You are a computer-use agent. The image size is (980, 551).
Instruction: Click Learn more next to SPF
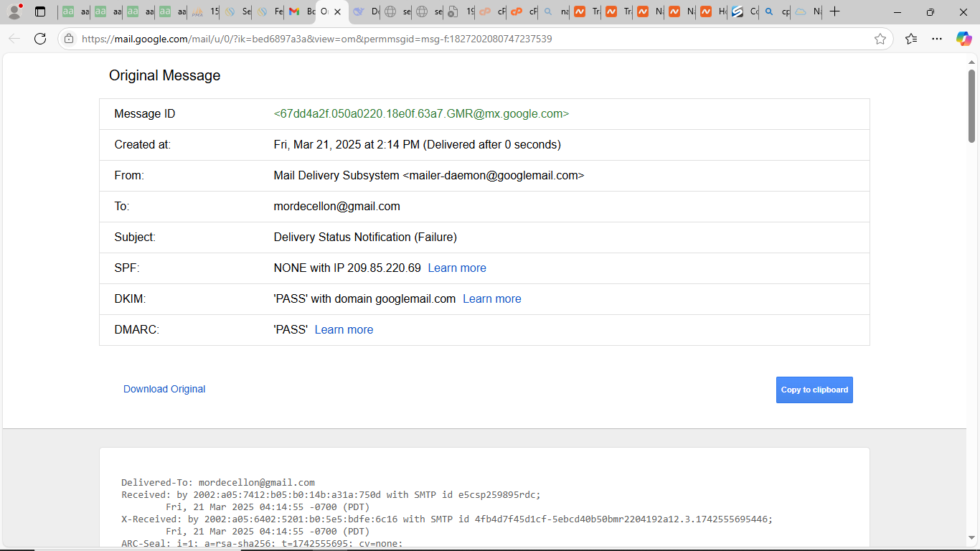[457, 268]
